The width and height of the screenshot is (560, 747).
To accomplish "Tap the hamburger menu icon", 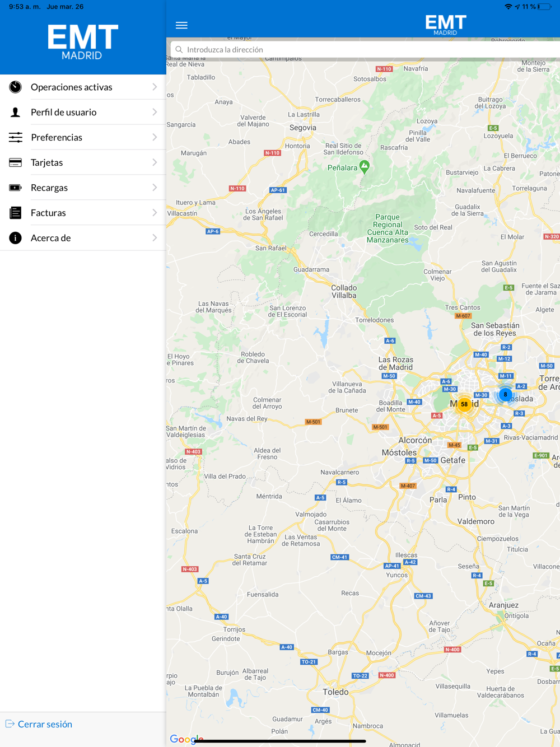I will click(x=181, y=25).
